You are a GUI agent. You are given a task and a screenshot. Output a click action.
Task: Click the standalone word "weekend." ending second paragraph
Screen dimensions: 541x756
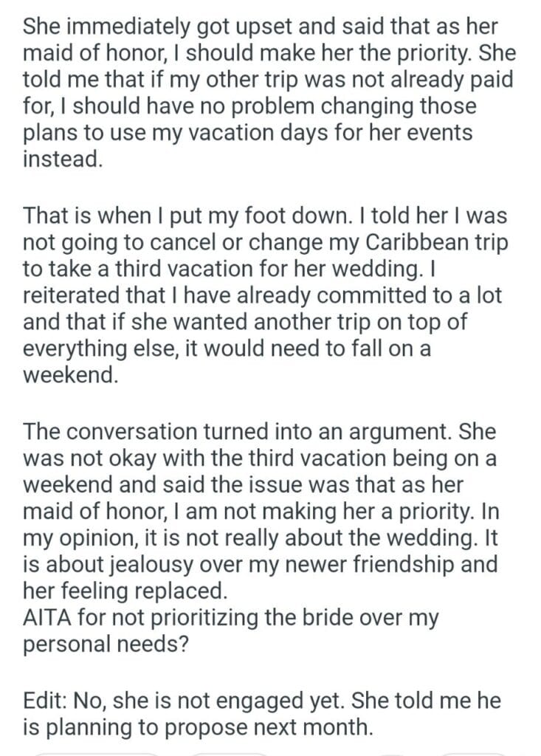click(69, 374)
